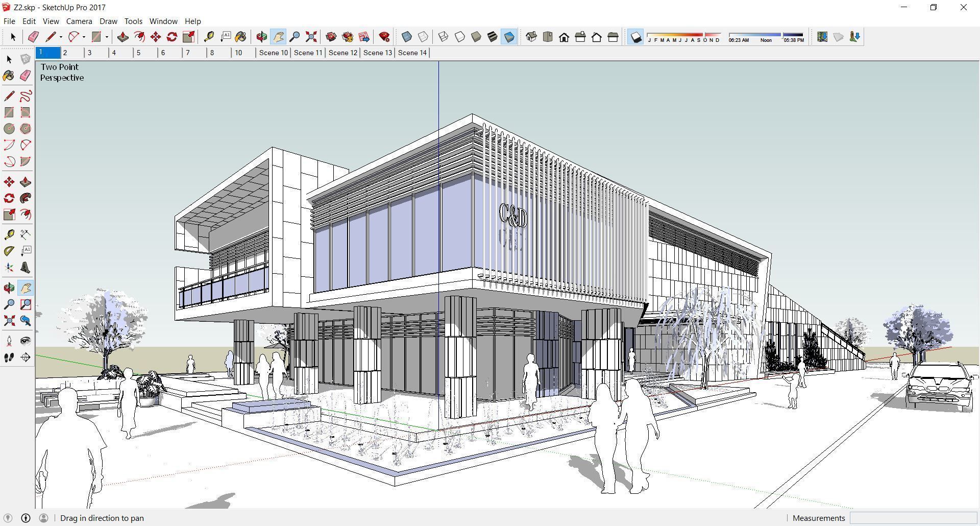Click the Send to LayOut icon
Screen dimensions: 980x526
(364, 37)
